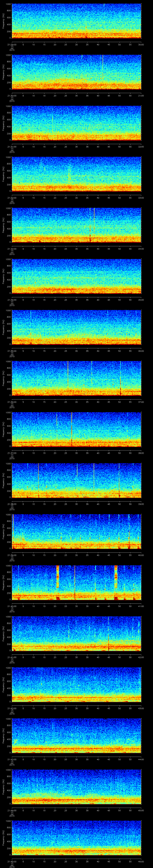Image resolution: width=153 pixels, height=868 pixels.
Task: Select the spectrogram panel starting at 21:29:00
Action: pos(76,21)
